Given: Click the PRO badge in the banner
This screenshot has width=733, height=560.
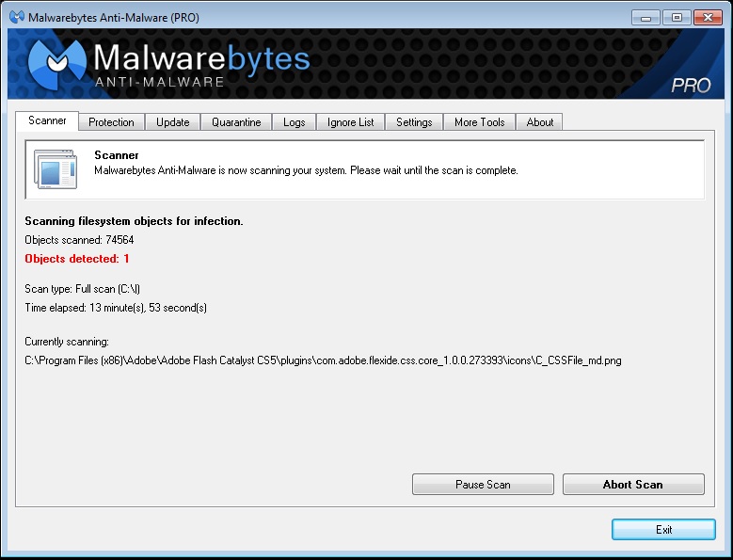Looking at the screenshot, I should [691, 86].
